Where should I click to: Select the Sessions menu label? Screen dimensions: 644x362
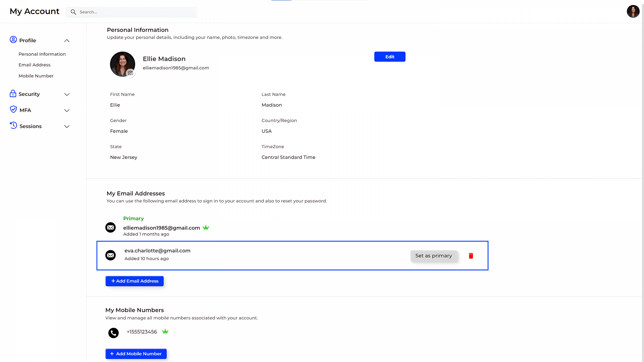30,126
